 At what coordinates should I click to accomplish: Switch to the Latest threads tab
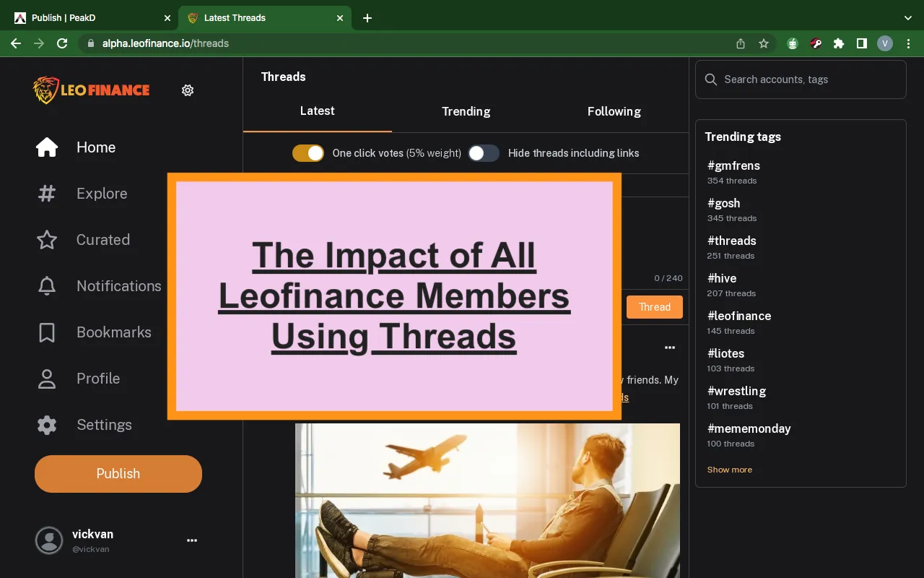point(318,111)
